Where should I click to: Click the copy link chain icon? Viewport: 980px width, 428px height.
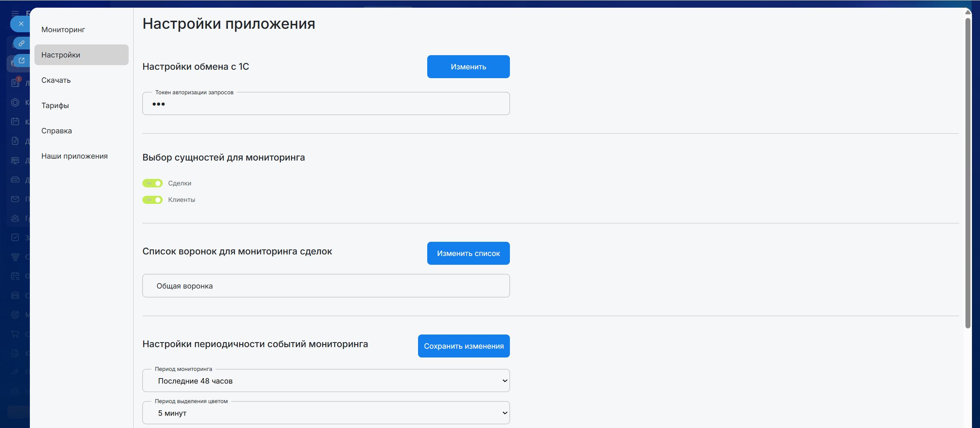pos(21,43)
